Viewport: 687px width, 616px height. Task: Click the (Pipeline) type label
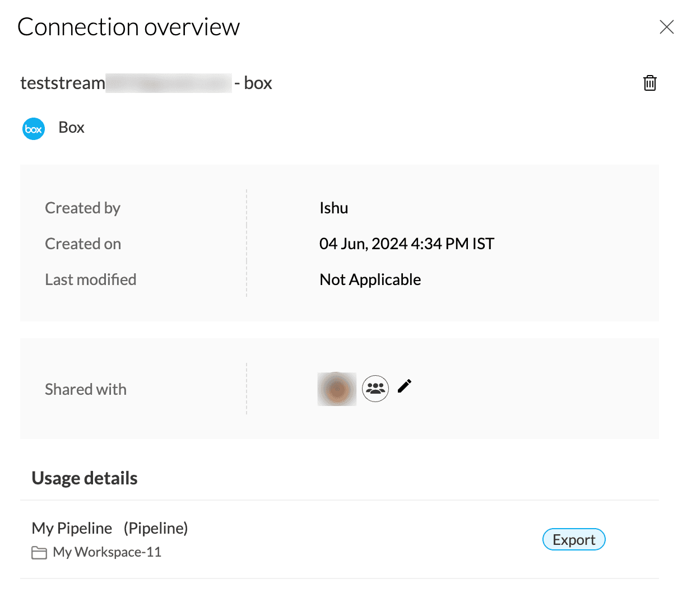156,528
